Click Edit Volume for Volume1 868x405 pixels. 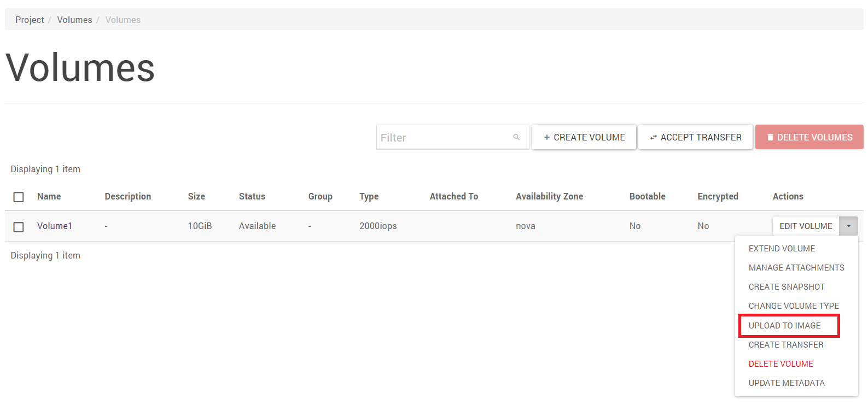pyautogui.click(x=805, y=226)
